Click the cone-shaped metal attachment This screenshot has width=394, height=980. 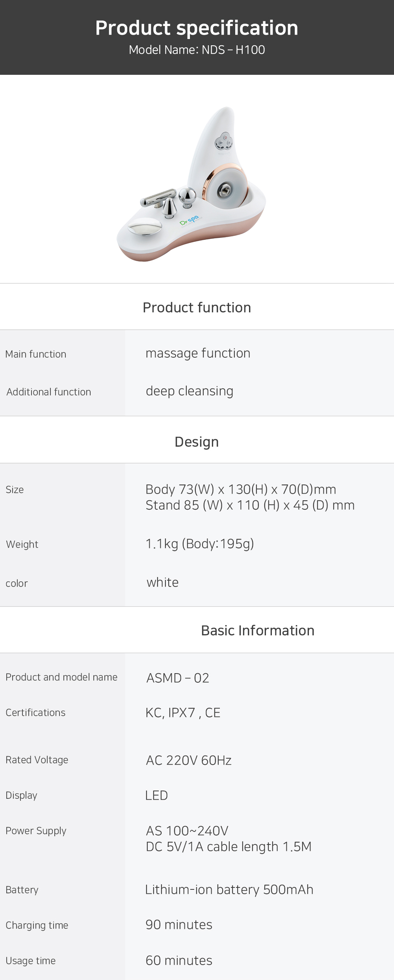169,207
